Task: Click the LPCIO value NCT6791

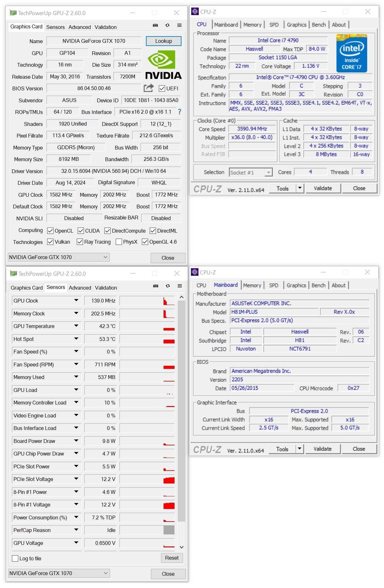Action: point(300,349)
